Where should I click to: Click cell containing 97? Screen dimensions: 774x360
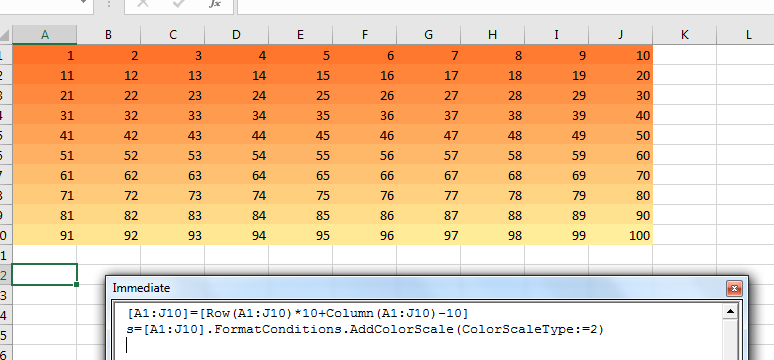pyautogui.click(x=428, y=236)
